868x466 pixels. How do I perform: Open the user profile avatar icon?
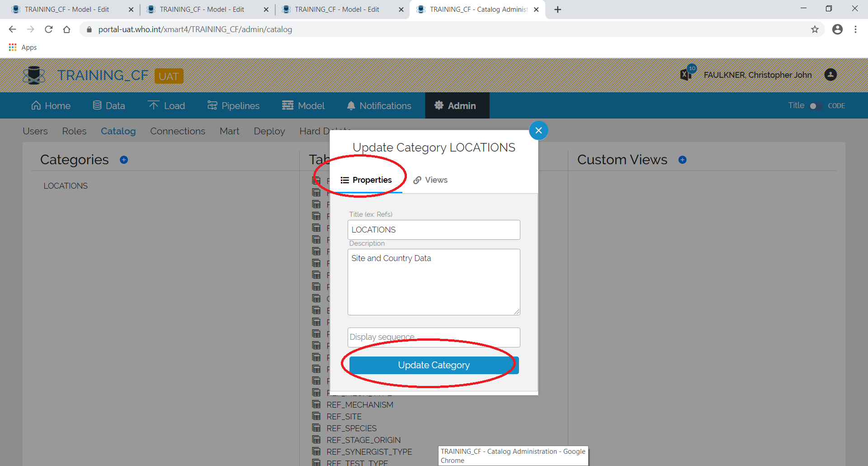(830, 75)
